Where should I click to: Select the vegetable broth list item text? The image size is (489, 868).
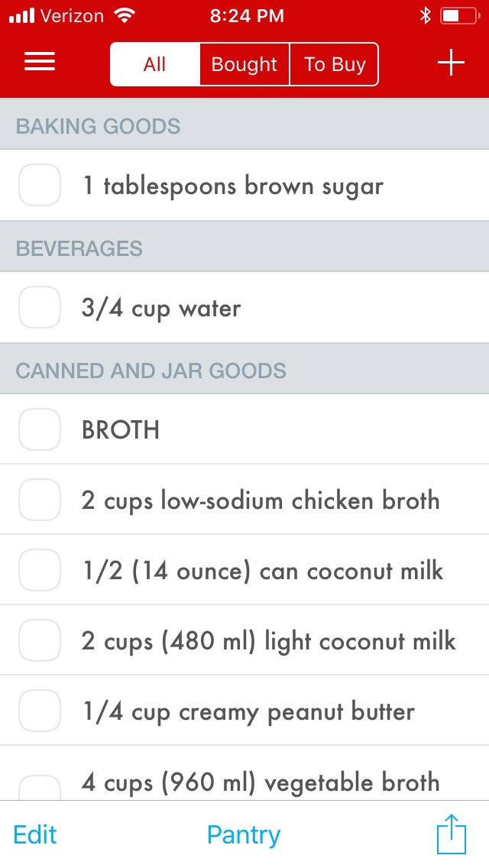click(x=261, y=782)
